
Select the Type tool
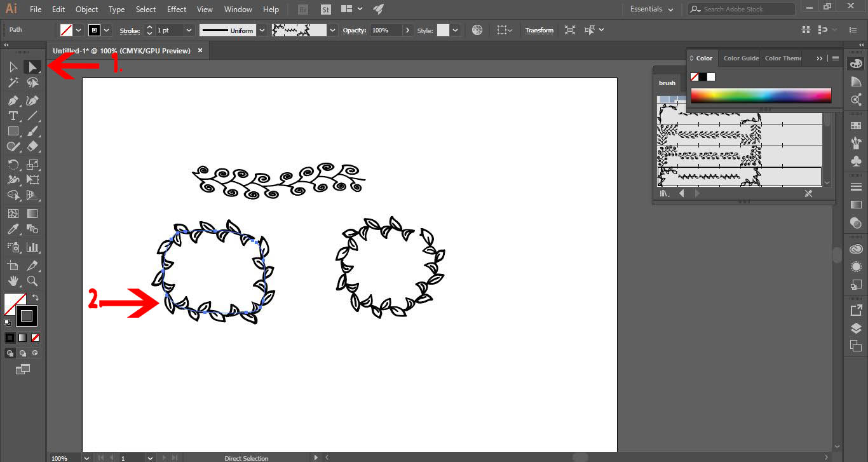(12, 115)
